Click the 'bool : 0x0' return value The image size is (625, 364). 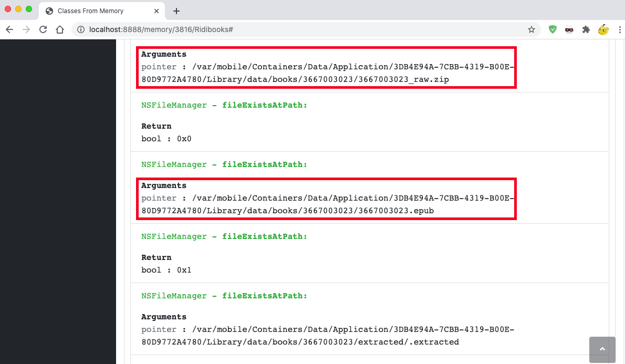(x=166, y=139)
